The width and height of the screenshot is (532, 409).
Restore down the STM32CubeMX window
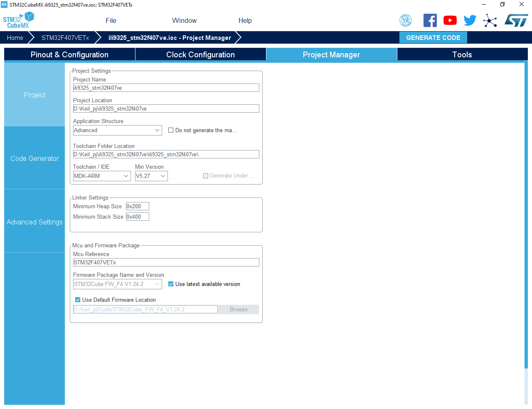[x=502, y=5]
